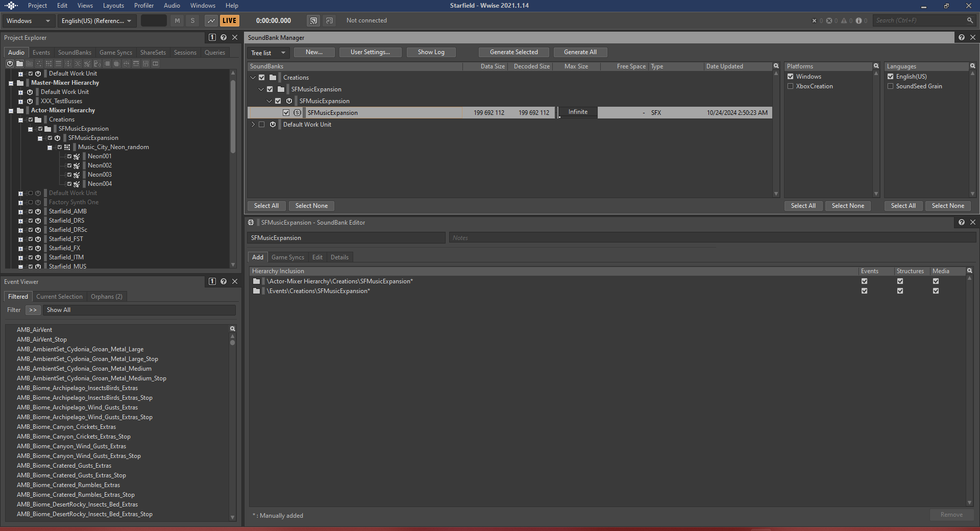Click the search icon in Event Viewer list
Viewport: 980px width, 531px height.
(233, 329)
